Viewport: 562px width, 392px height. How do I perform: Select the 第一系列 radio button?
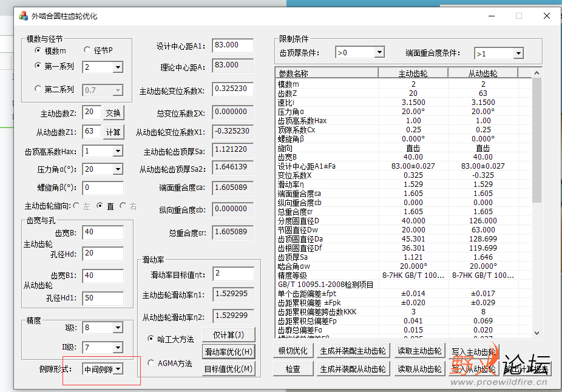[x=37, y=66]
